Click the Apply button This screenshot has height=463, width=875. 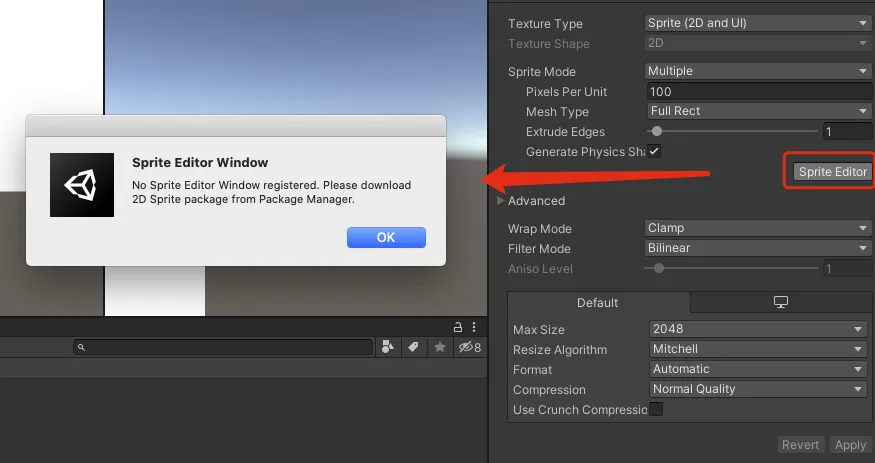pyautogui.click(x=850, y=445)
